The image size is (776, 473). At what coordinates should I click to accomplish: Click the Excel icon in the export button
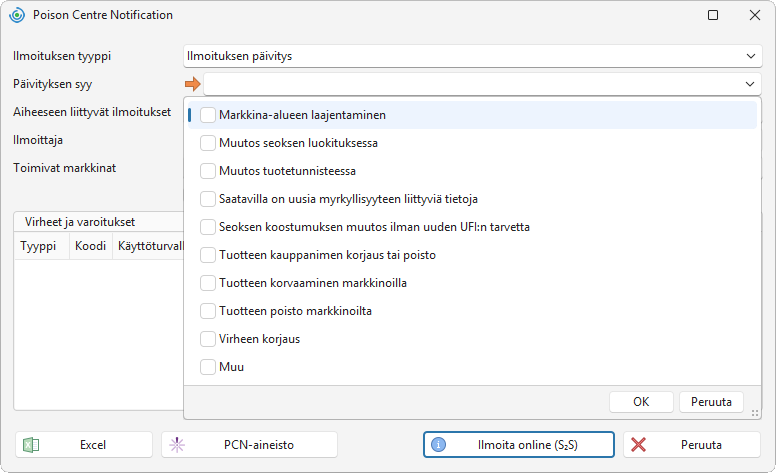[x=31, y=445]
